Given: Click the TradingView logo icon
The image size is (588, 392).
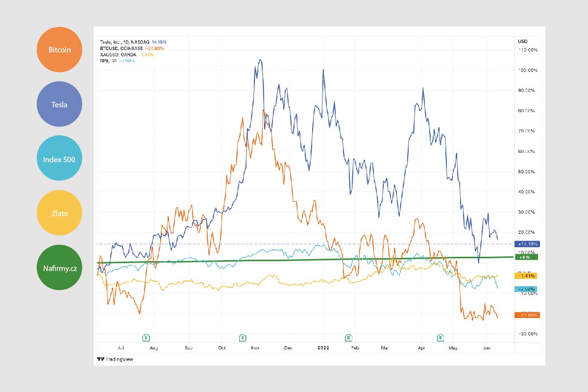Looking at the screenshot, I should tap(99, 359).
